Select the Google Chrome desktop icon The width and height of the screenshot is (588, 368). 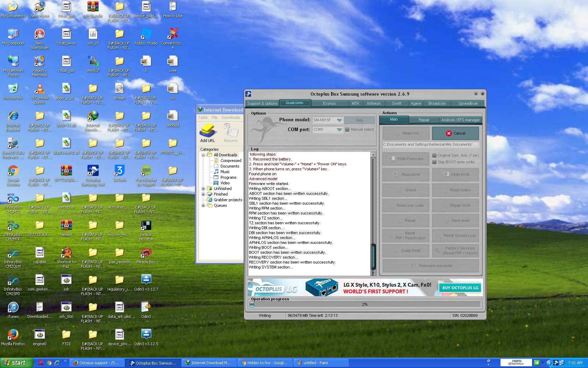tap(13, 175)
